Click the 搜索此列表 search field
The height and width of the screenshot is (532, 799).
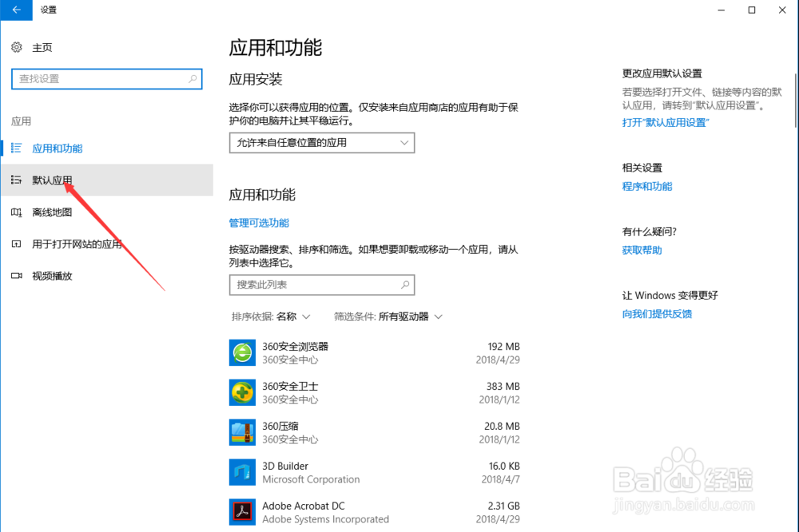click(x=322, y=285)
